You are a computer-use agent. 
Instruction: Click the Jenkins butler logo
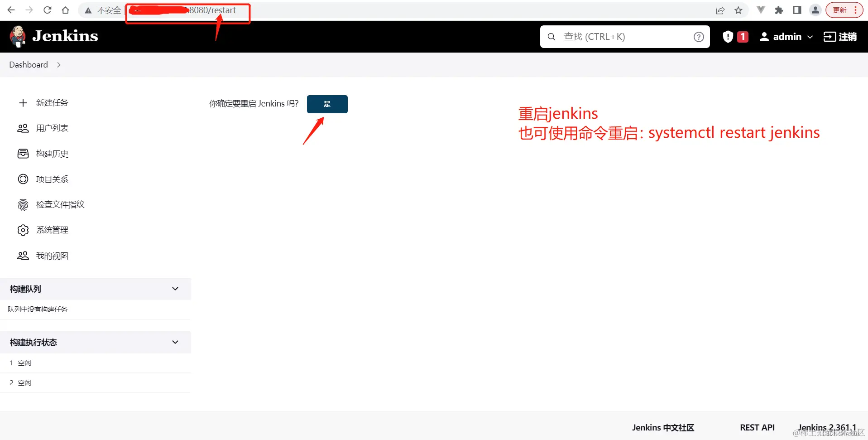pyautogui.click(x=18, y=37)
